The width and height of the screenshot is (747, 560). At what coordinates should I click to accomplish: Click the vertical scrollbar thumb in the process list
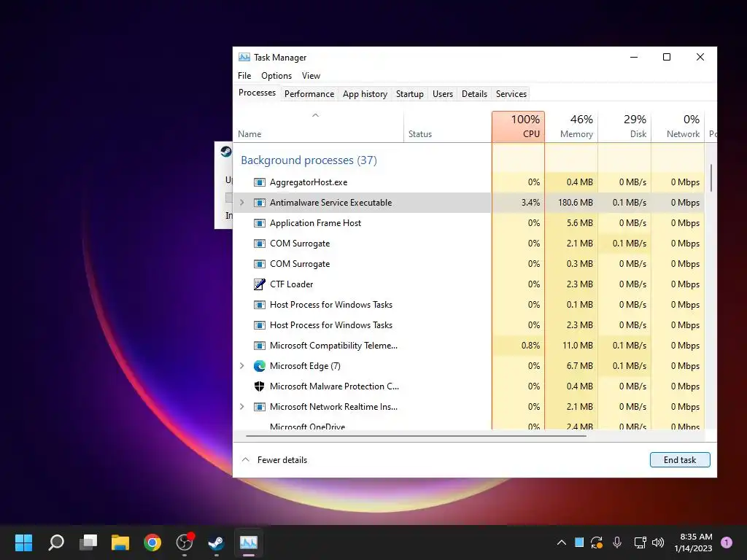(x=711, y=178)
